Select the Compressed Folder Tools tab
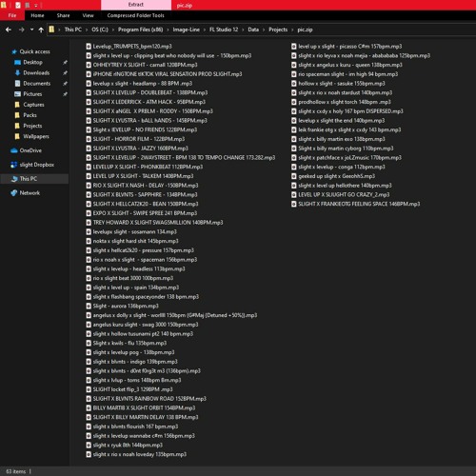Image resolution: width=476 pixels, height=476 pixels. [x=135, y=15]
